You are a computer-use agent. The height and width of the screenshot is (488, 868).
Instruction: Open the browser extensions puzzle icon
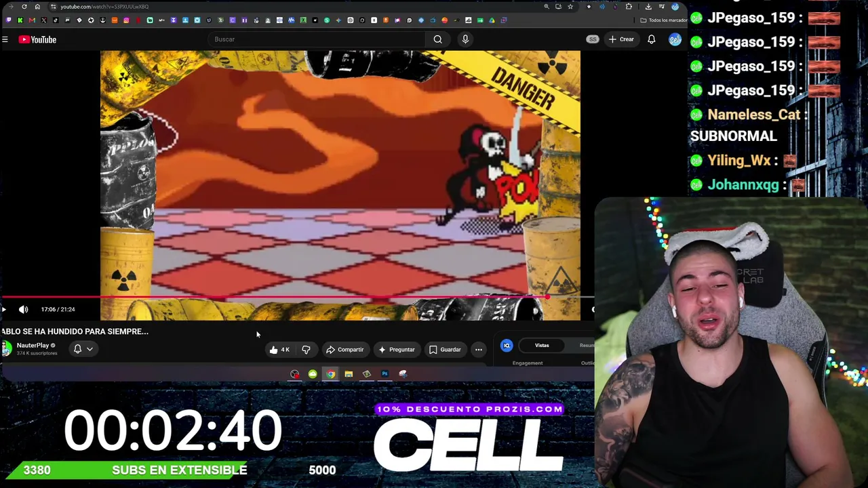[629, 7]
